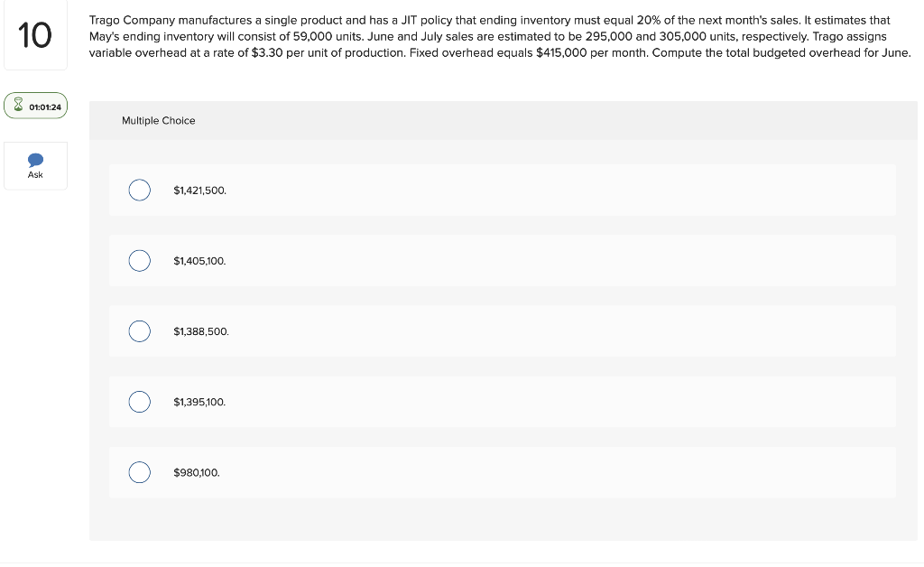
Task: Select the $1,405,100 answer option
Action: [x=139, y=261]
